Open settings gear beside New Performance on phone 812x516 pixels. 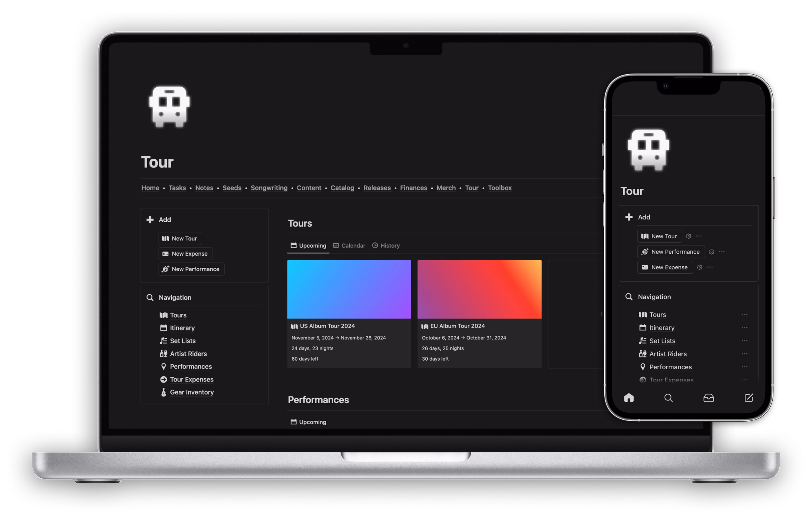coord(711,252)
